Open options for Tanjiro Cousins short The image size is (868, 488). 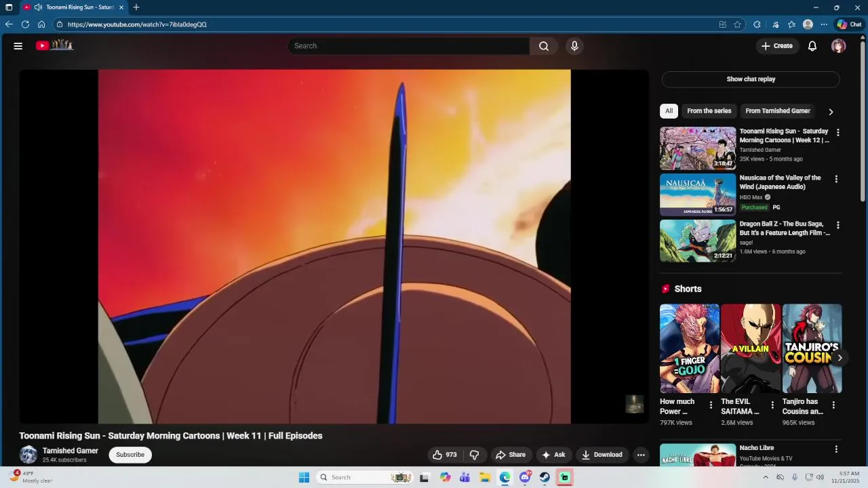833,405
